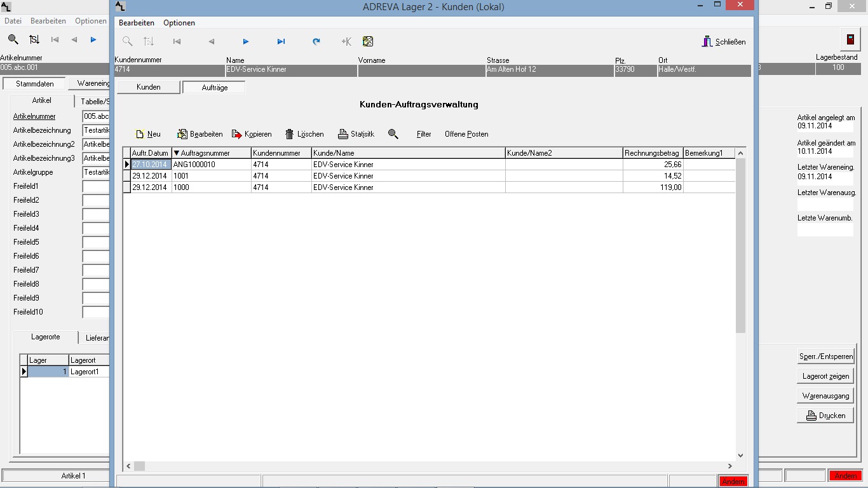Click red Ändern indicator in Kunden window
The height and width of the screenshot is (488, 868).
(733, 482)
